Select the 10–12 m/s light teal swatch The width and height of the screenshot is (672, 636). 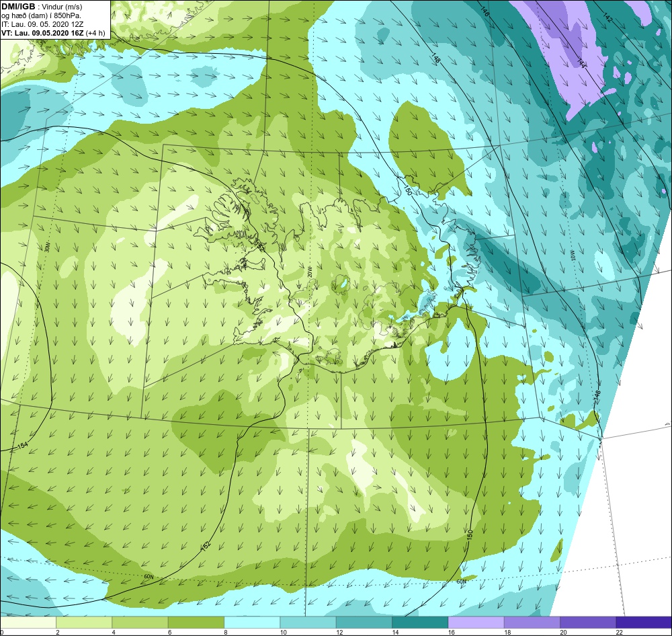pos(308,622)
